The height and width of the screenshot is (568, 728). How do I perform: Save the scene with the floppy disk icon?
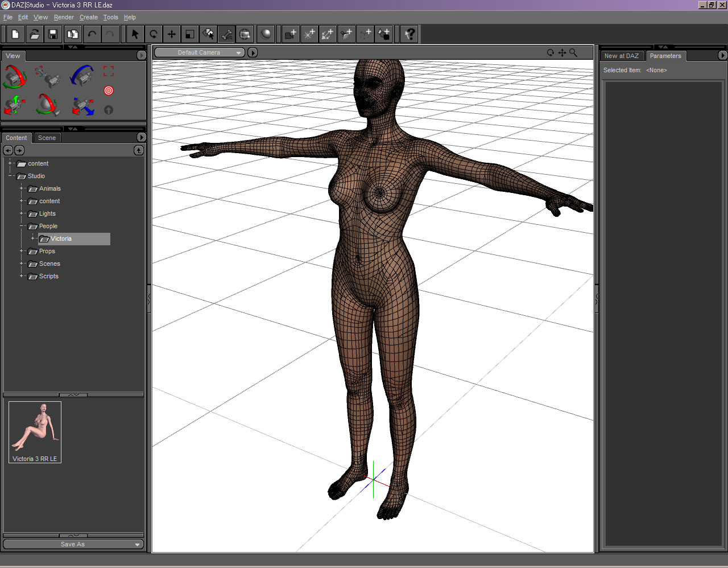tap(53, 34)
